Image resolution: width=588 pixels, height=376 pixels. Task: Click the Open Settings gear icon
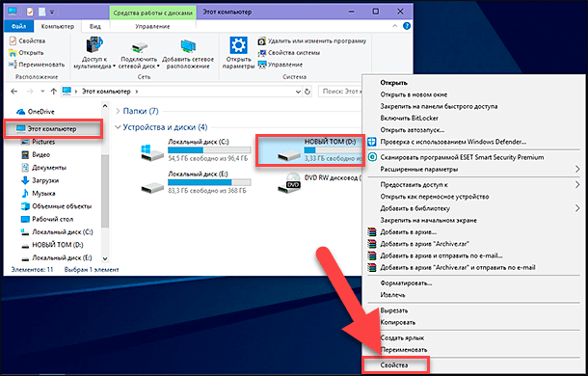(x=238, y=45)
